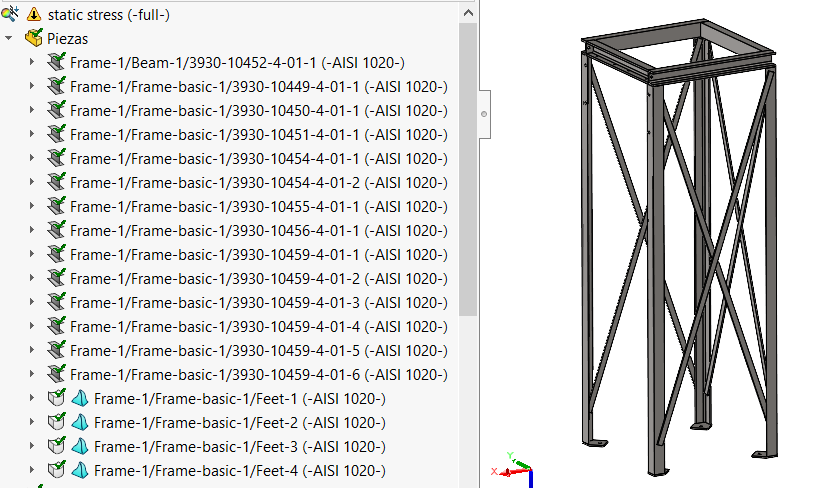Click the body icon of 3930-10454-4-01-1
Image resolution: width=815 pixels, height=488 pixels.
pos(56,158)
